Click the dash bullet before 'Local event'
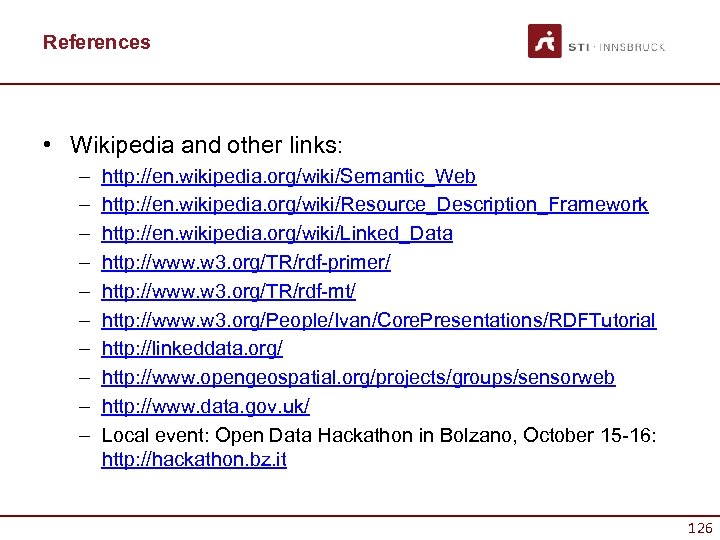This screenshot has width=720, height=540. pyautogui.click(x=79, y=435)
